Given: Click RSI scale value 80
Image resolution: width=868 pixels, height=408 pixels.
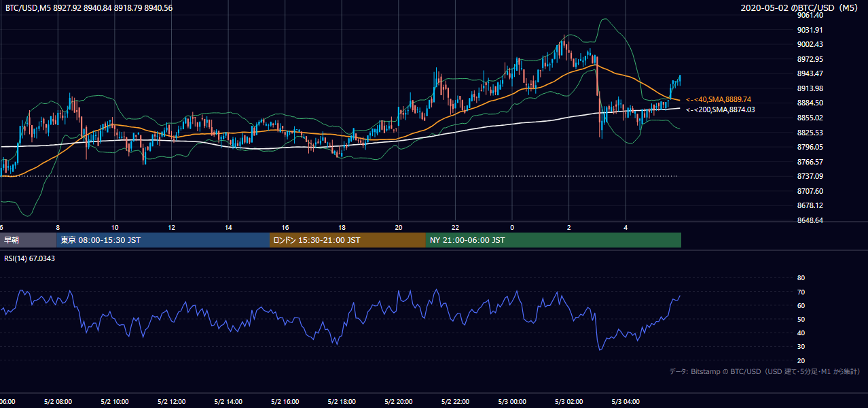Looking at the screenshot, I should (x=801, y=278).
